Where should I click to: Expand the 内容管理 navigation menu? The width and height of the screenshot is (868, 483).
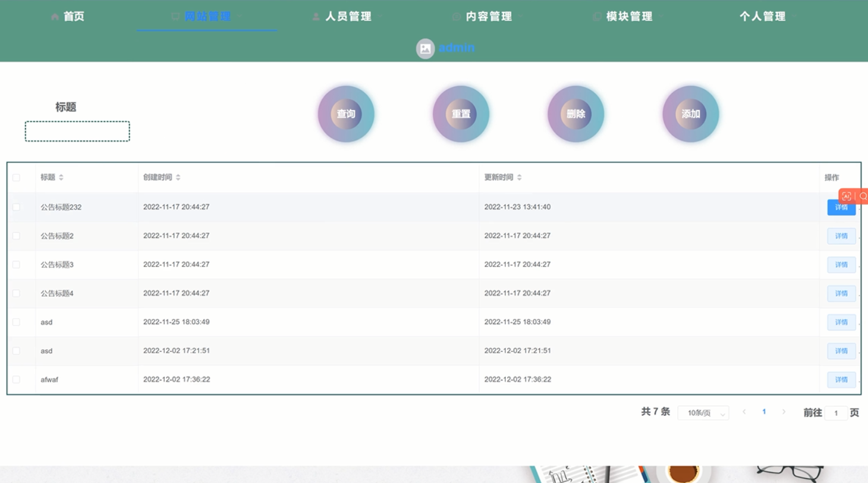(488, 17)
